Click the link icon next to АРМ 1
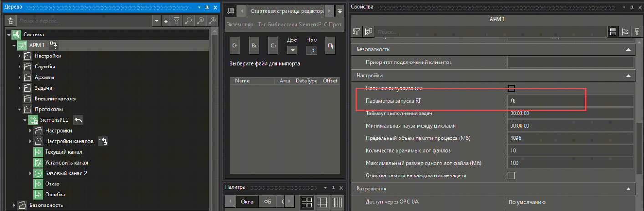Screen dimensions: 644x211 [54, 45]
